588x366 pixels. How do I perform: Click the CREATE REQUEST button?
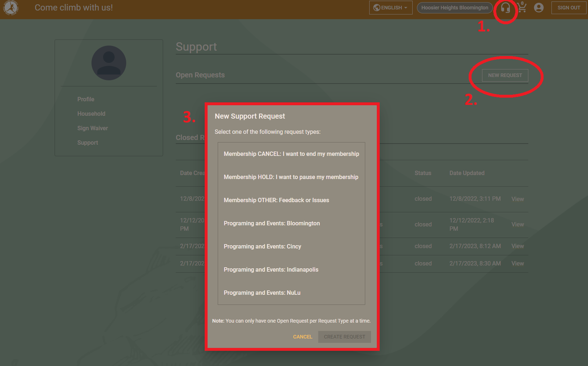coord(344,337)
